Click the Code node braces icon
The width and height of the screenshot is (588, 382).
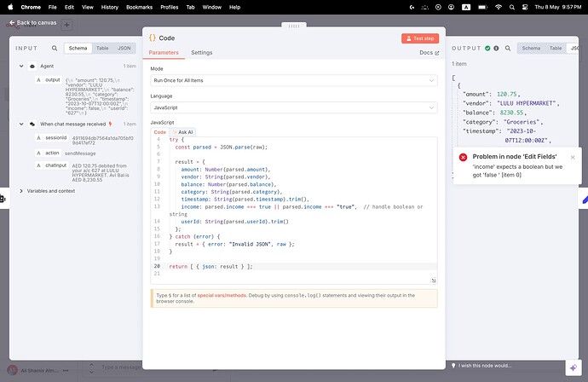coord(153,38)
